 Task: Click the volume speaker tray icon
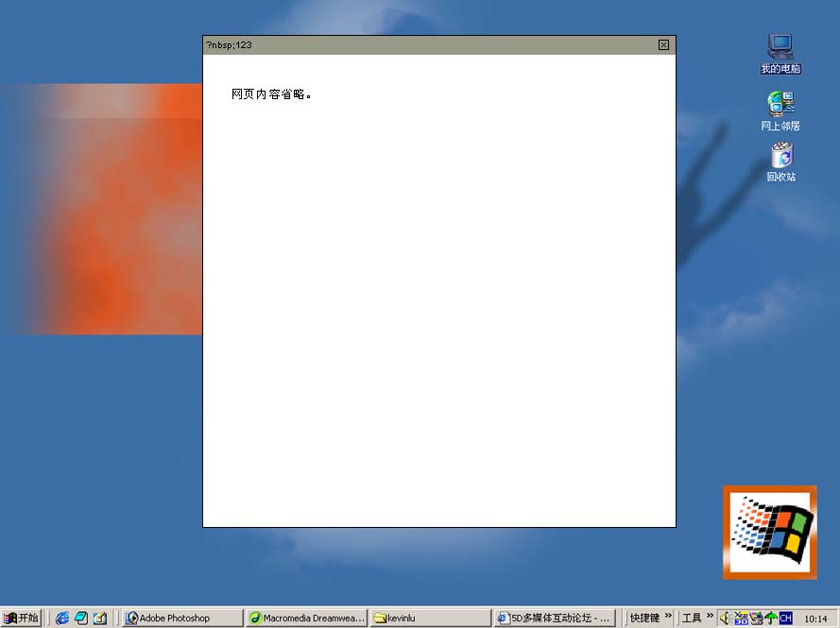coord(726,618)
